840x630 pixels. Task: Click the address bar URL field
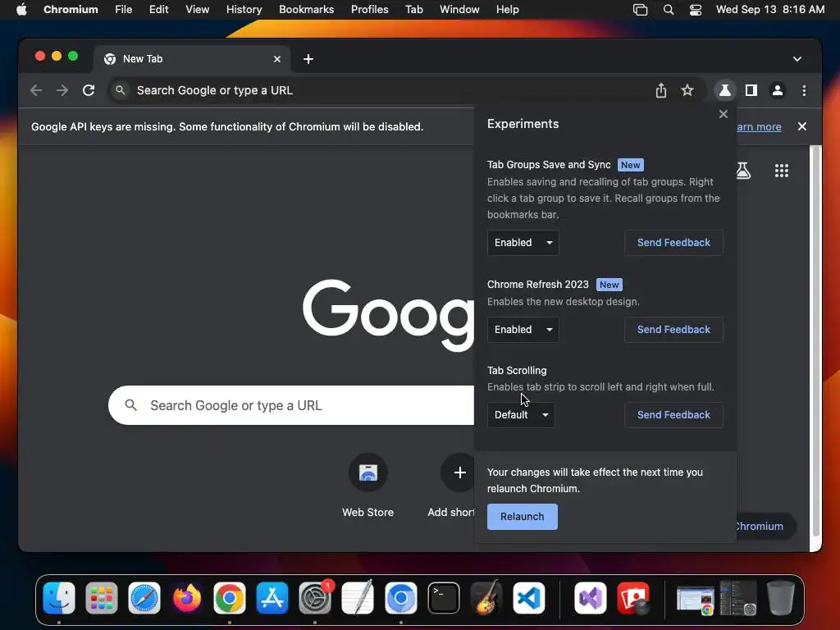[x=375, y=90]
